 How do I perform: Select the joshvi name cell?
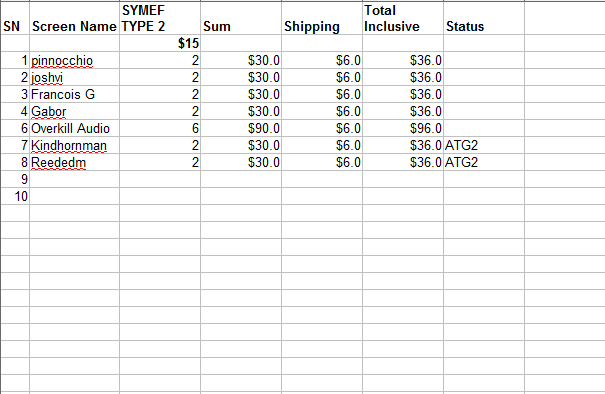click(74, 77)
